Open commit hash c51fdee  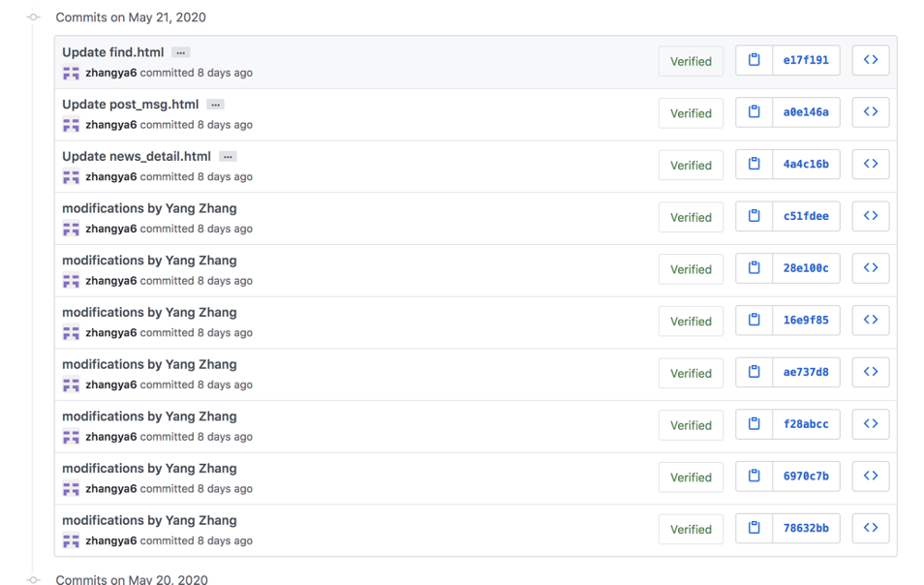tap(806, 216)
